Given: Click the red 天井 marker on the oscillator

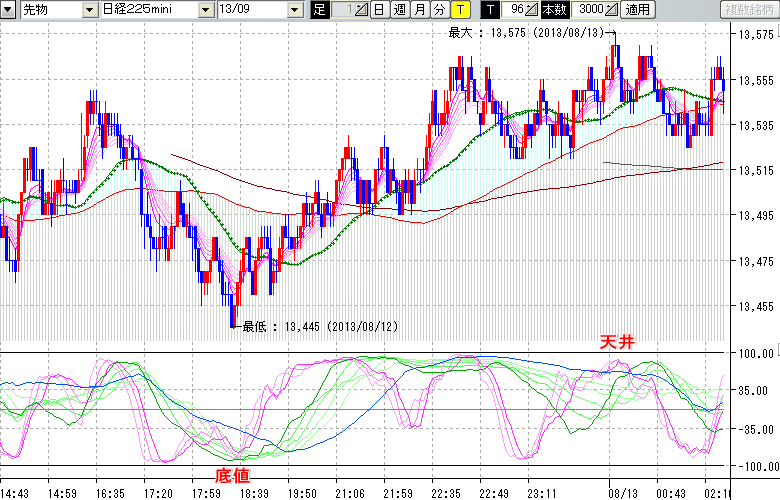Looking at the screenshot, I should 616,342.
